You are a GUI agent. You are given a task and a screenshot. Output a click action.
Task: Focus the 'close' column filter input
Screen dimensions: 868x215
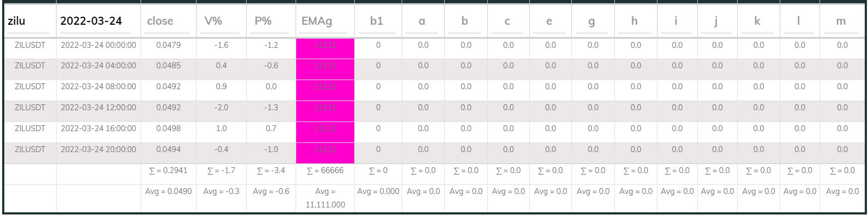tap(167, 21)
